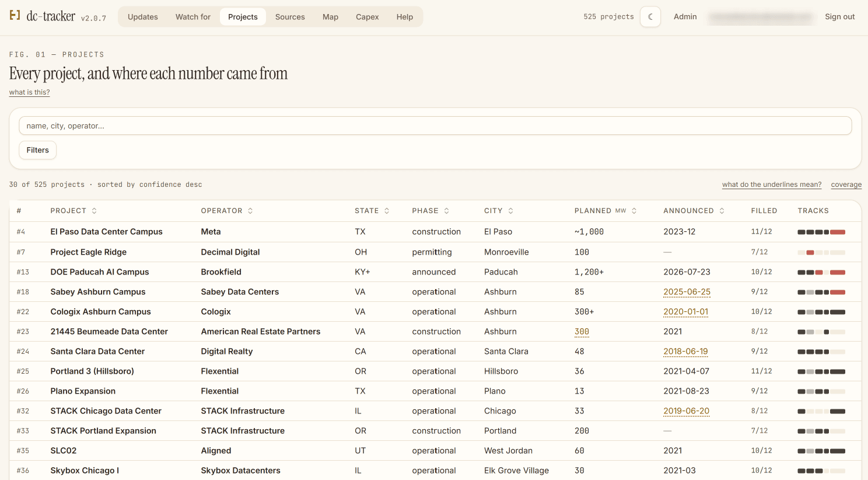Click operator American Real Estate Partners
Viewport: 868px width, 480px height.
pyautogui.click(x=261, y=332)
